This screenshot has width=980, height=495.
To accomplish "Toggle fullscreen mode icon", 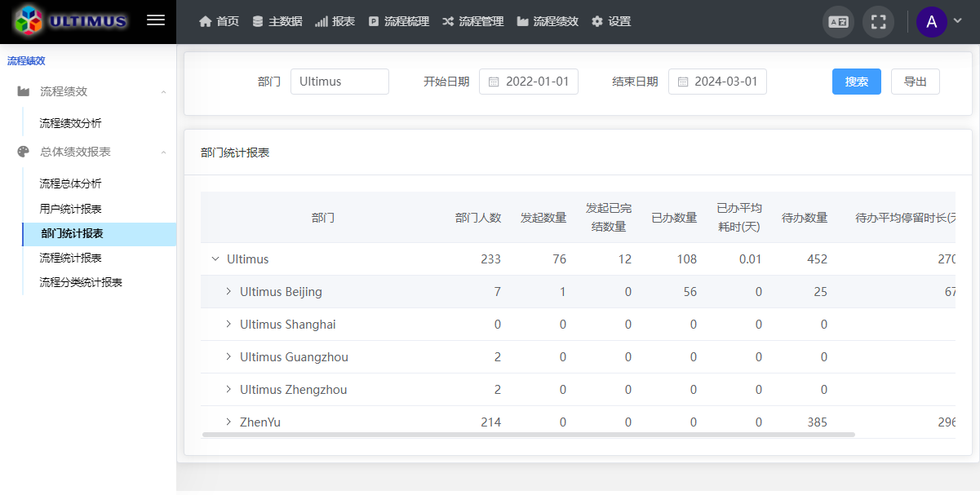I will 878,22.
